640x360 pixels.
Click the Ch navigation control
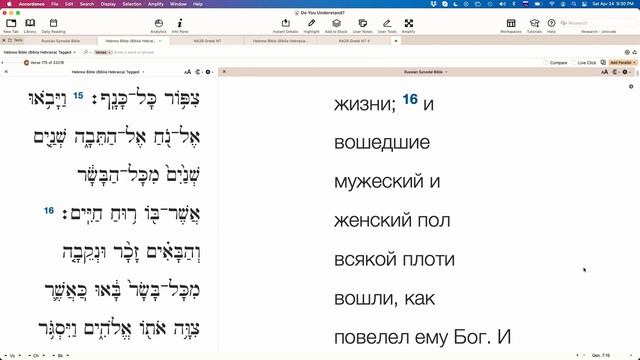tap(36, 356)
